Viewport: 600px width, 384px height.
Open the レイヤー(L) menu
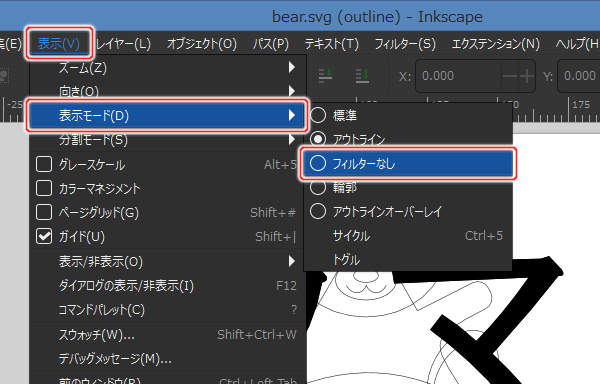[123, 44]
